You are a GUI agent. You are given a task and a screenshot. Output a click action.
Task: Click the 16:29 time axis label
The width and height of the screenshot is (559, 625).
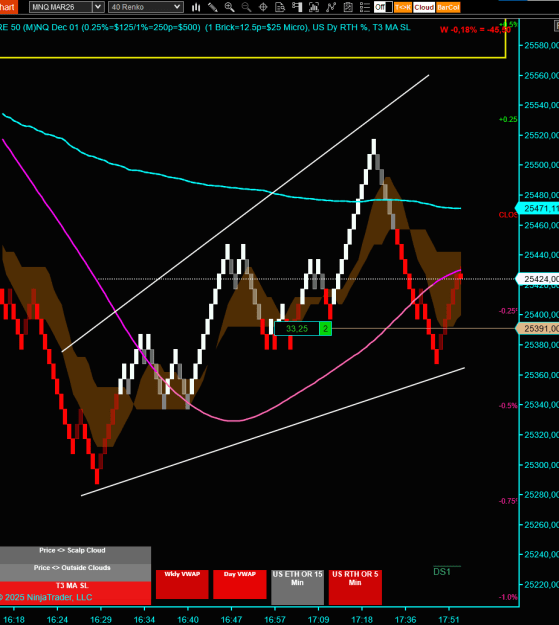point(101,620)
